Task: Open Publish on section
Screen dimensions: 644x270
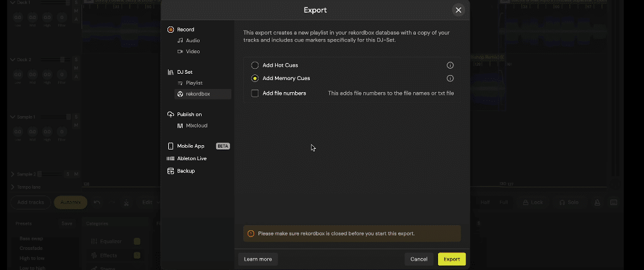Action: (x=189, y=115)
